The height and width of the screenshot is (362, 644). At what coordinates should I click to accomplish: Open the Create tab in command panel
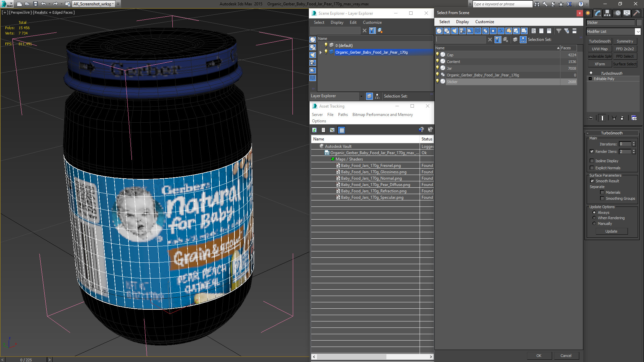[588, 13]
